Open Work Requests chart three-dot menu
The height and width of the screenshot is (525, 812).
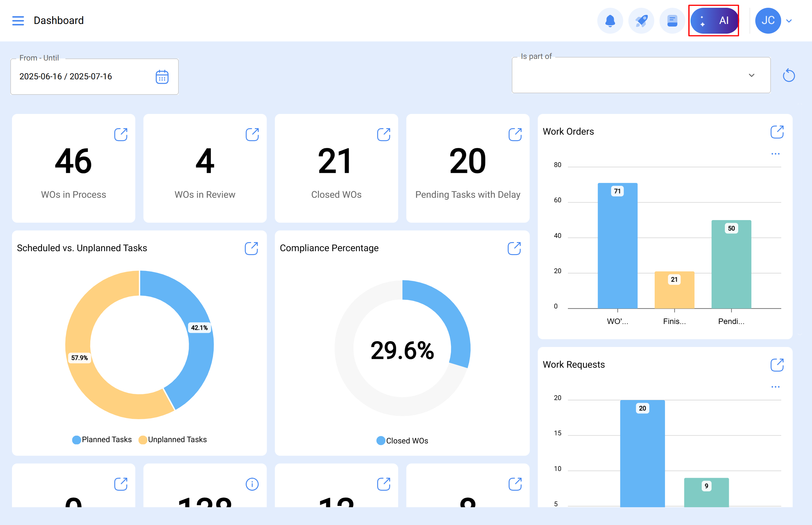pos(775,387)
